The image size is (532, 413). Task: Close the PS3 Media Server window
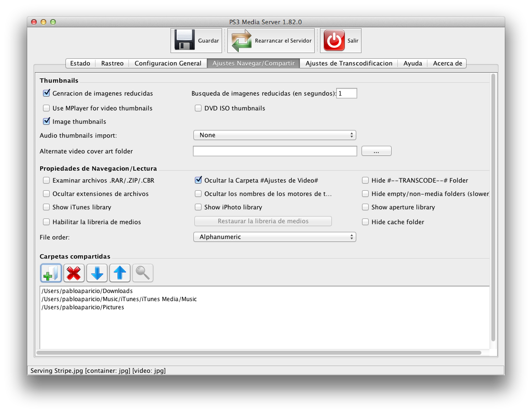point(34,22)
